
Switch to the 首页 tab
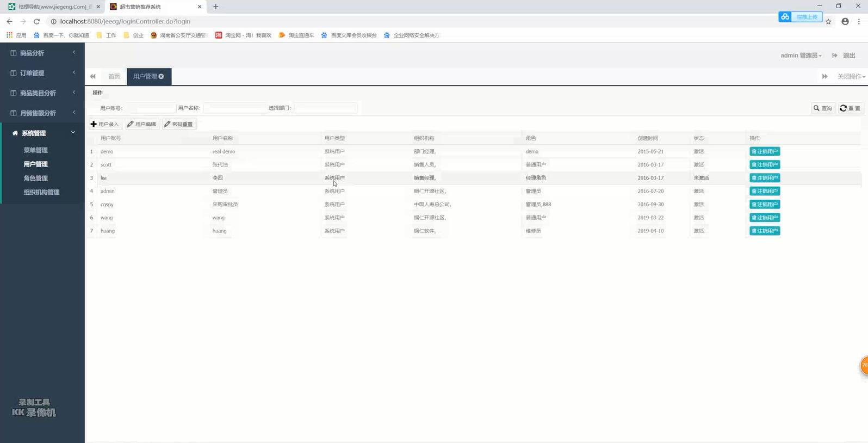click(114, 77)
